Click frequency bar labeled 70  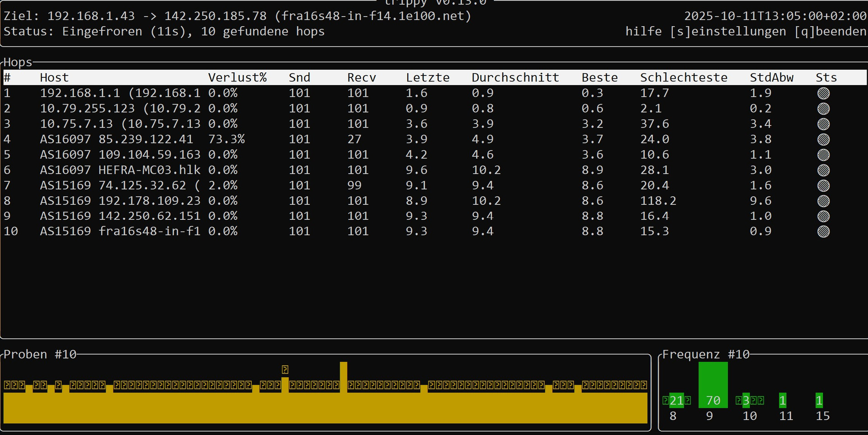pyautogui.click(x=713, y=385)
